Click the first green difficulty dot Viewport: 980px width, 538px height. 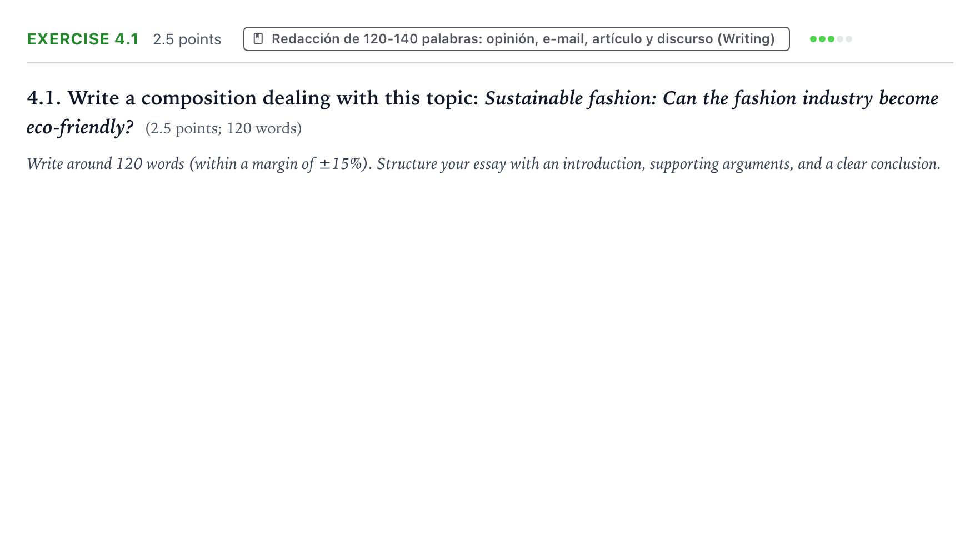point(813,39)
